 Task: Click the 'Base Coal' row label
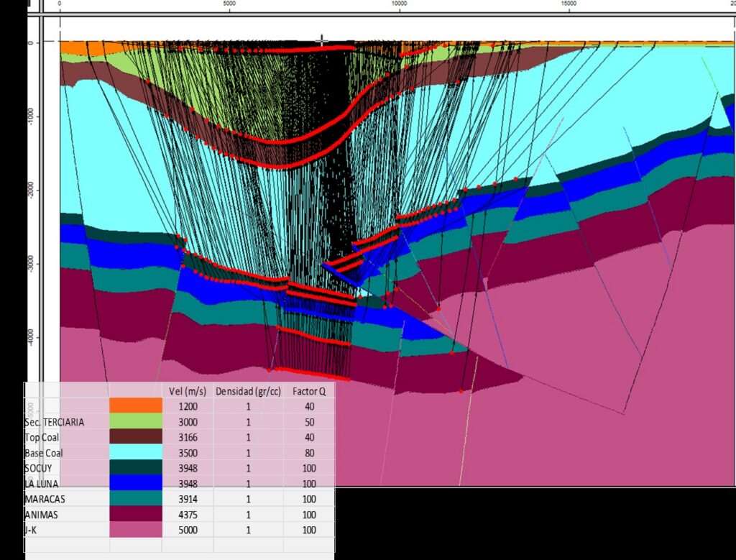[44, 453]
